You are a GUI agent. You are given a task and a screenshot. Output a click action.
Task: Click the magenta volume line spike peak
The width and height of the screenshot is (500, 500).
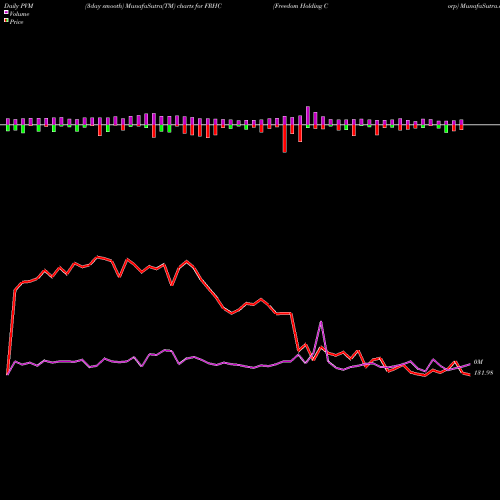click(321, 322)
